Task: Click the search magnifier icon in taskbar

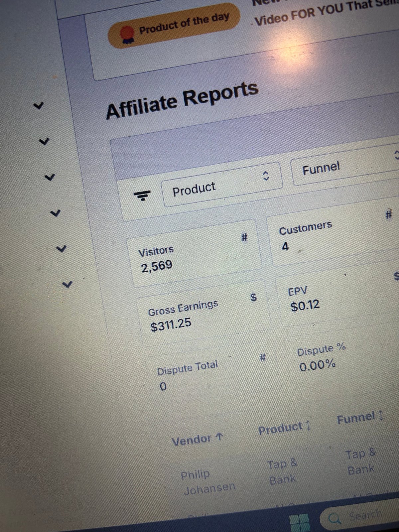Action: coord(334,519)
